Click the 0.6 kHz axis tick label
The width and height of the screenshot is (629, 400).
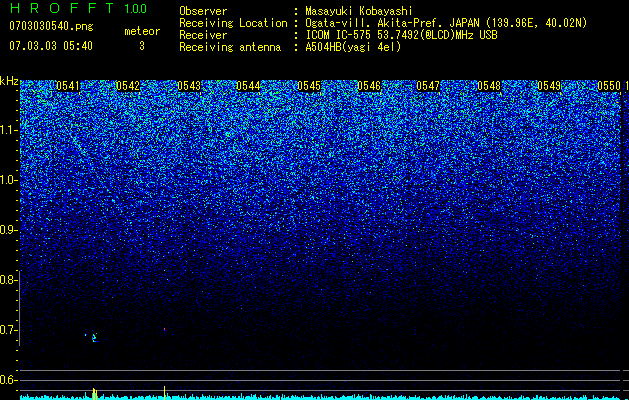8,380
